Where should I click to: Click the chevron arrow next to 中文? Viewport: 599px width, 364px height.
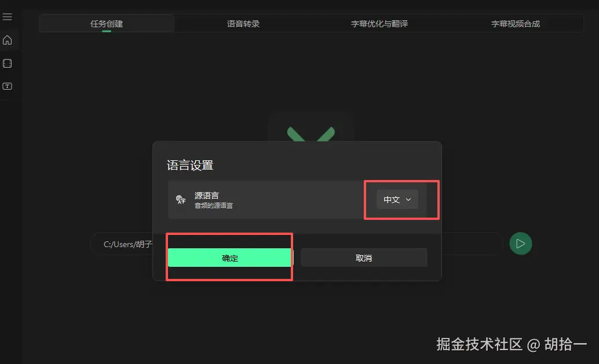click(408, 200)
